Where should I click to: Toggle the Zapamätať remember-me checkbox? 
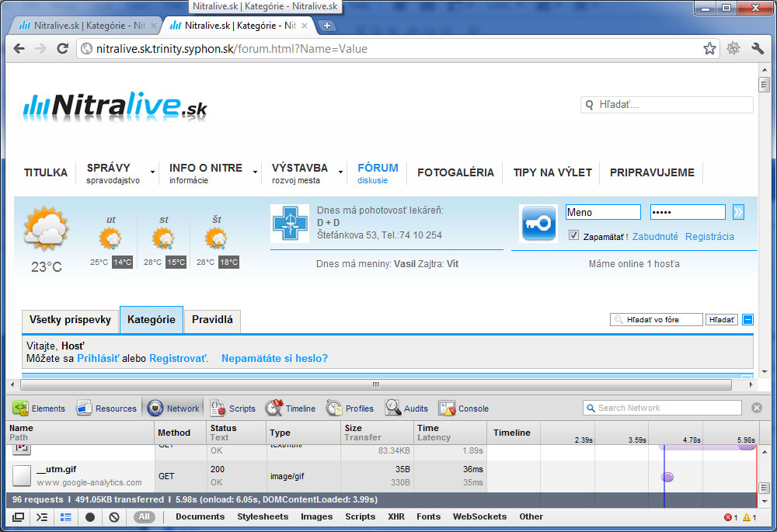point(573,236)
